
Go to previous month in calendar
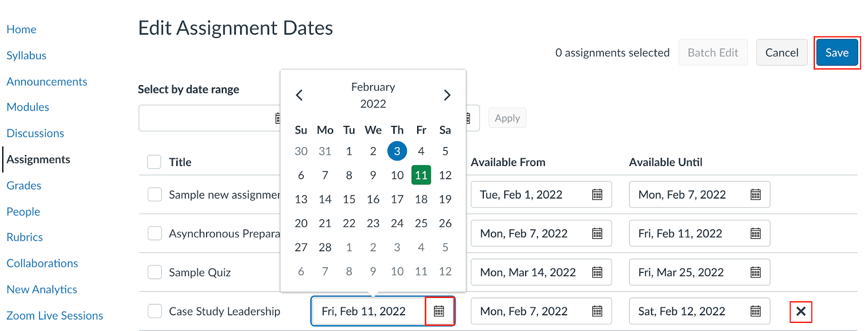point(299,96)
